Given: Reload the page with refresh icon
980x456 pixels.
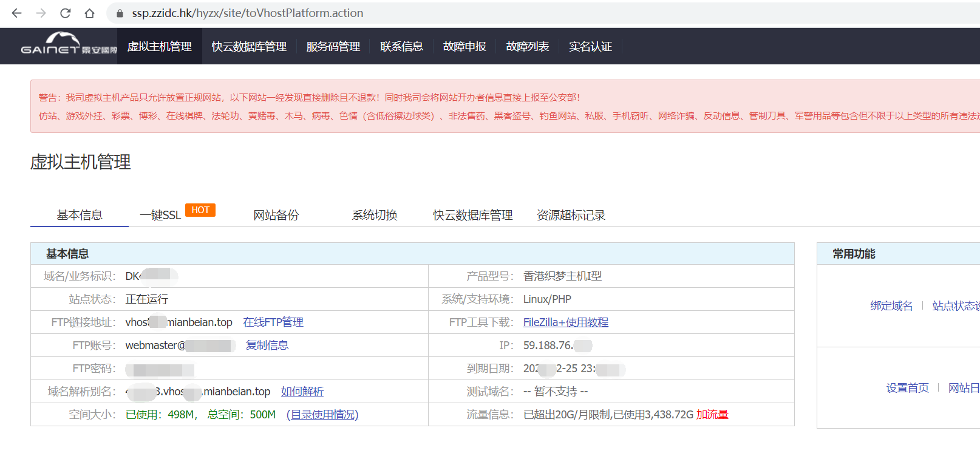Looking at the screenshot, I should 66,13.
